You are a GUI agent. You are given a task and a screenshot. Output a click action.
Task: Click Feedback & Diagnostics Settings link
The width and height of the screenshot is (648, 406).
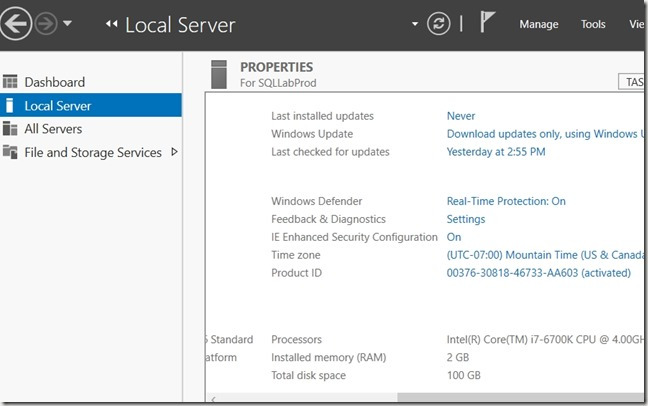pyautogui.click(x=466, y=219)
